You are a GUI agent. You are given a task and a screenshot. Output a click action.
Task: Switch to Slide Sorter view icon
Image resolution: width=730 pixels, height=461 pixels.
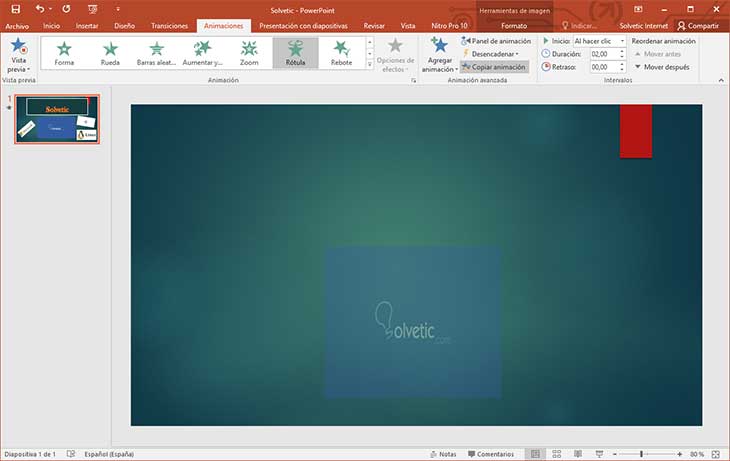(x=556, y=454)
